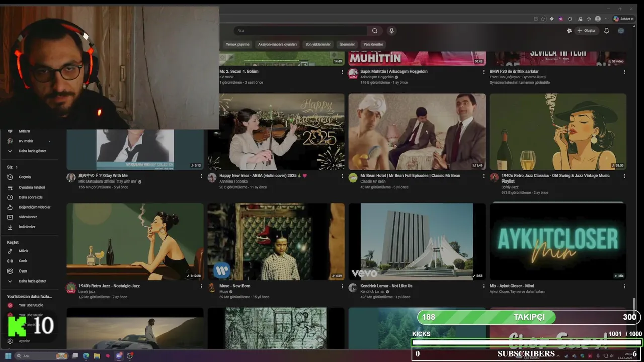This screenshot has width=644, height=362.
Task: Expand Daha fazla göster under Keşfet
Action: [33, 281]
